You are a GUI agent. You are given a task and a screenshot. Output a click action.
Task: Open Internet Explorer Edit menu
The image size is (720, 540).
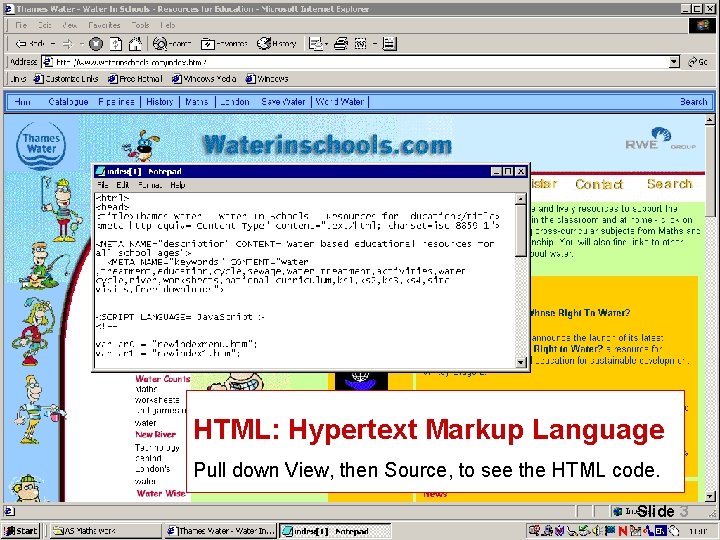45,25
